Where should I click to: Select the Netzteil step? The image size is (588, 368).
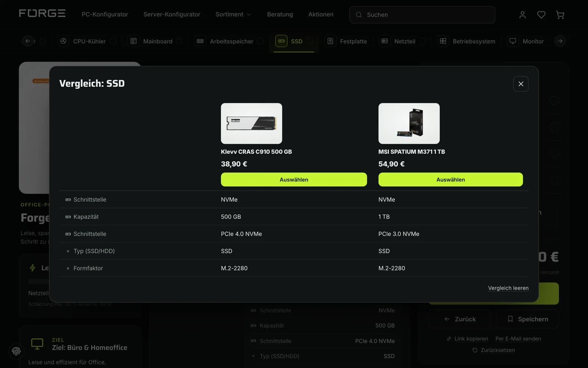(x=403, y=41)
